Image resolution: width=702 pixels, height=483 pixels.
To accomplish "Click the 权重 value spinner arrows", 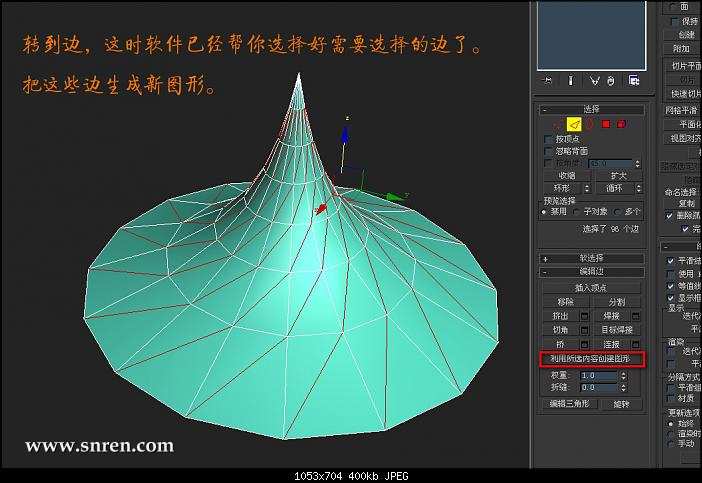I will point(623,376).
